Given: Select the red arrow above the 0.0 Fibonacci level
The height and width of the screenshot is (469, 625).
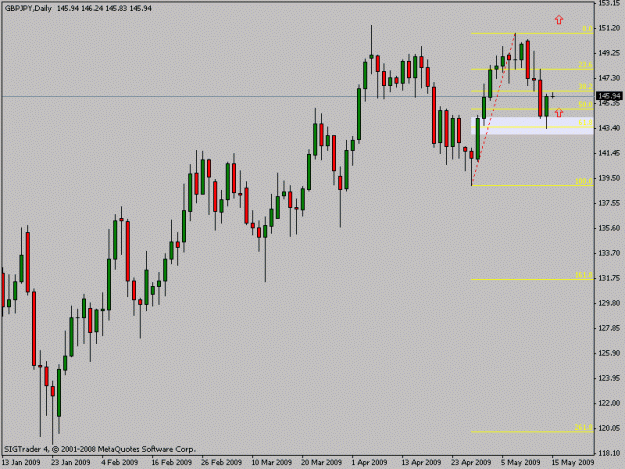Looking at the screenshot, I should 559,20.
